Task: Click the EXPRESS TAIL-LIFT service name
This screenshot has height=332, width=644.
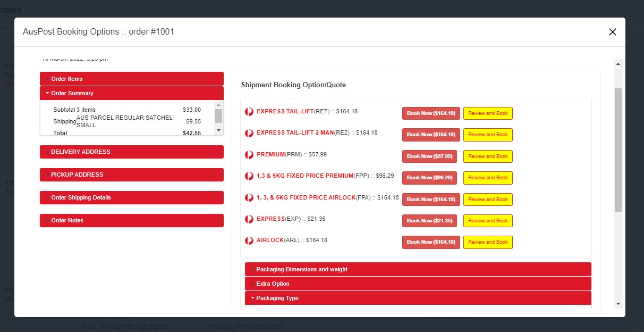Action: pyautogui.click(x=285, y=112)
